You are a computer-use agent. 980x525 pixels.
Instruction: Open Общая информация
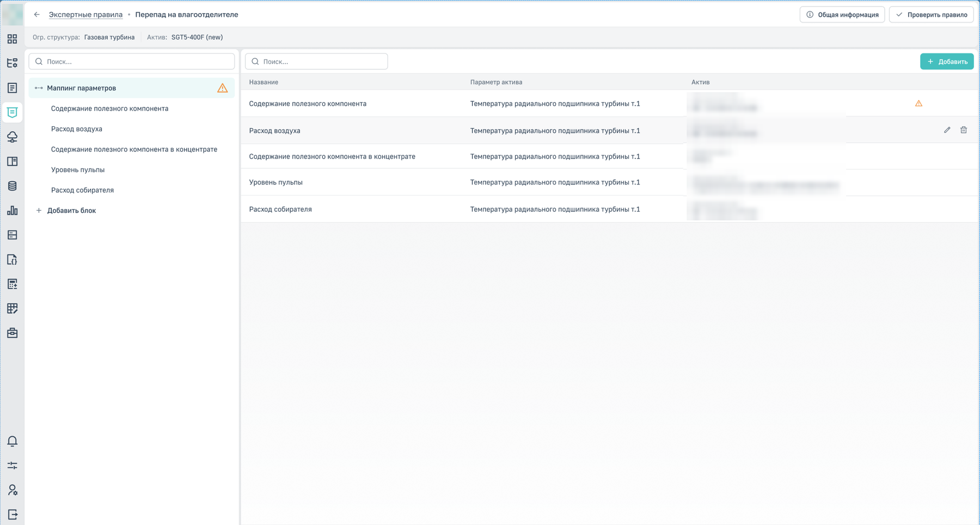tap(842, 15)
